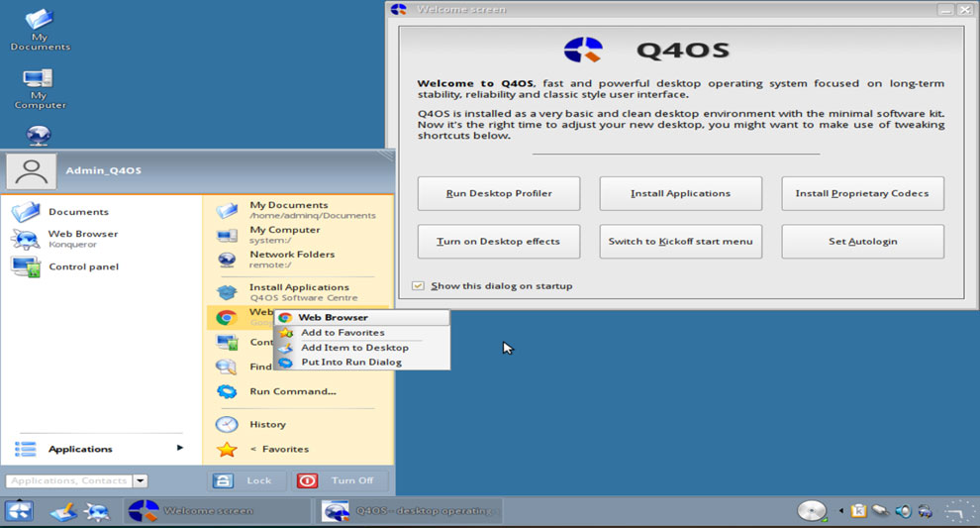Click the optical disc tray icon
Image resolution: width=980 pixels, height=528 pixels.
(x=812, y=511)
